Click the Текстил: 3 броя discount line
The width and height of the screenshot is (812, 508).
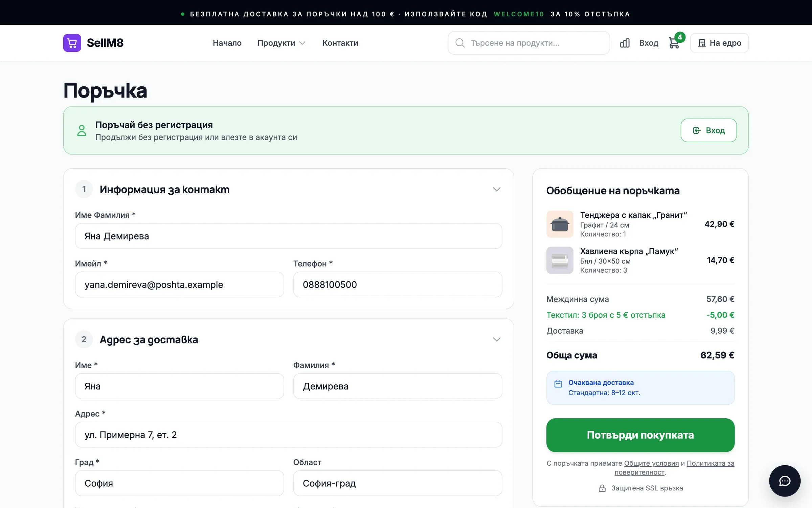[x=606, y=315]
